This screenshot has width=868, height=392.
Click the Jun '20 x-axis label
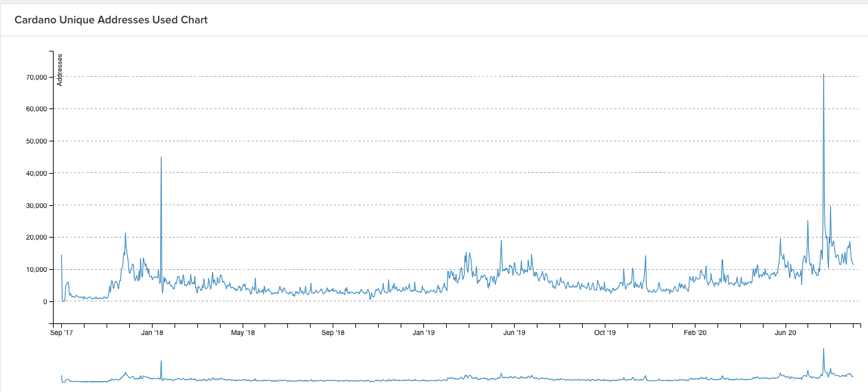pos(786,333)
